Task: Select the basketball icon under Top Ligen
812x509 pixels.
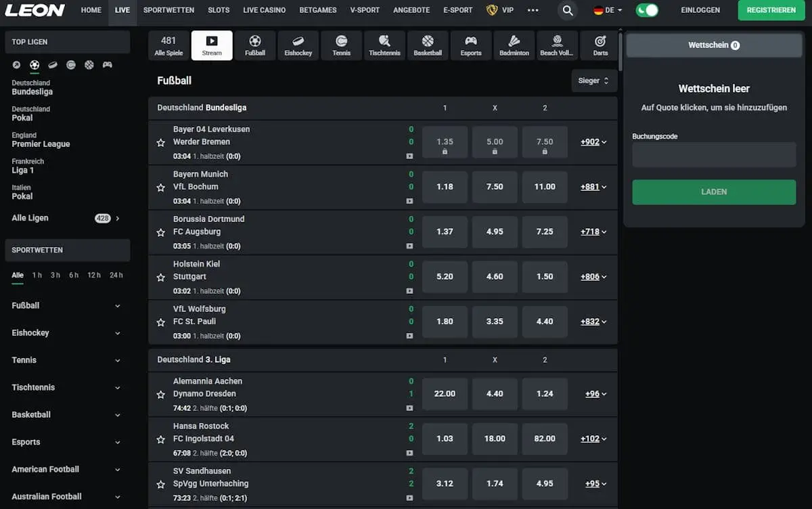Action: [x=89, y=65]
